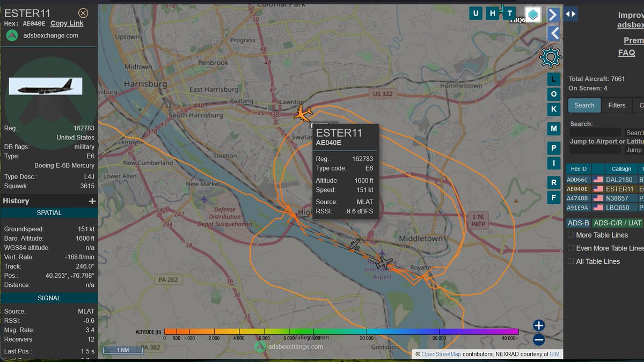Toggle the H map button
Screen dimensions: 644x362
[x=492, y=13]
